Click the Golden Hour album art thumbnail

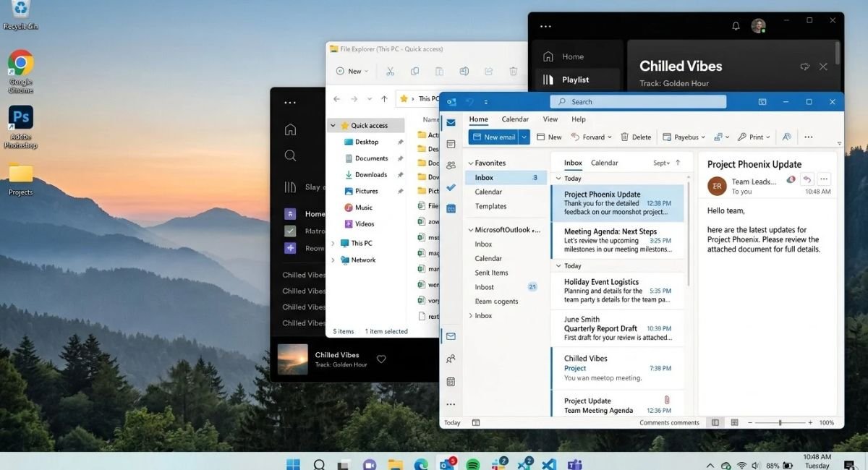[x=292, y=359]
